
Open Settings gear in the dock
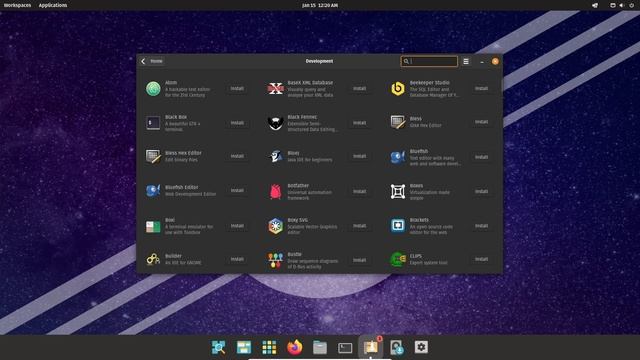coord(421,347)
